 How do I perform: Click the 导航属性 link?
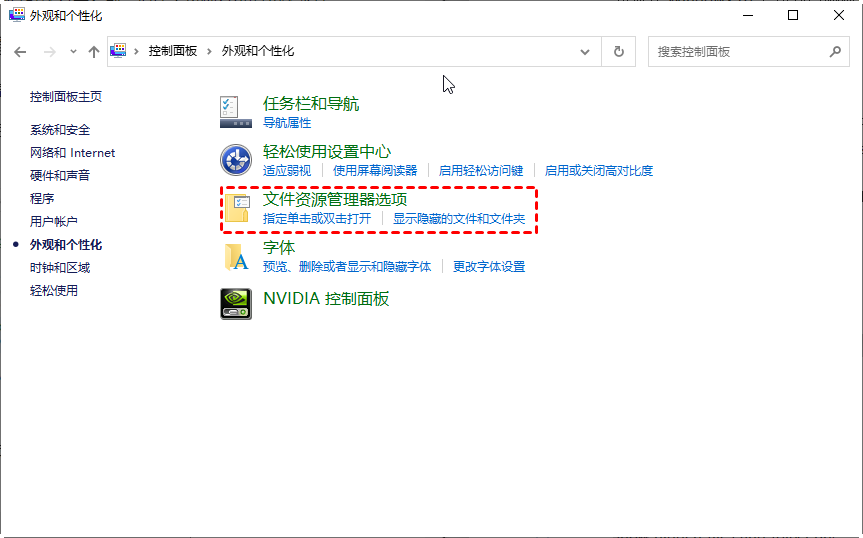tap(287, 123)
